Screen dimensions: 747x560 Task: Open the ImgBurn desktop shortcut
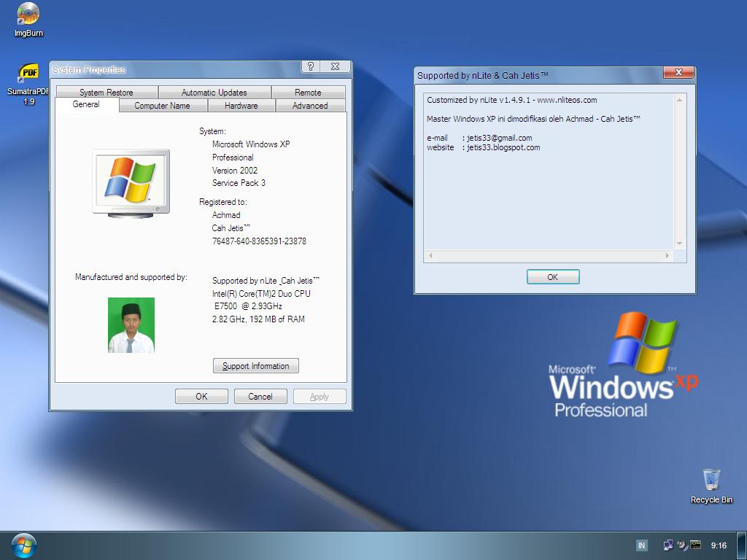[28, 20]
